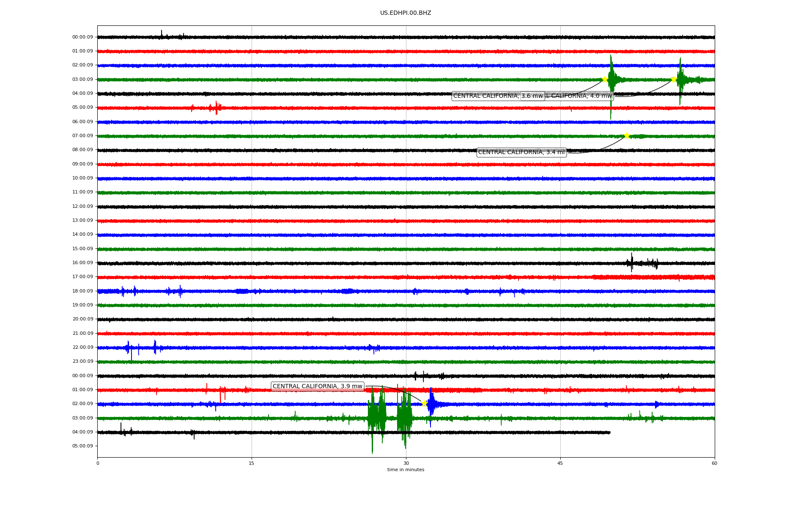Click the 30 tick on the time axis

pyautogui.click(x=406, y=463)
